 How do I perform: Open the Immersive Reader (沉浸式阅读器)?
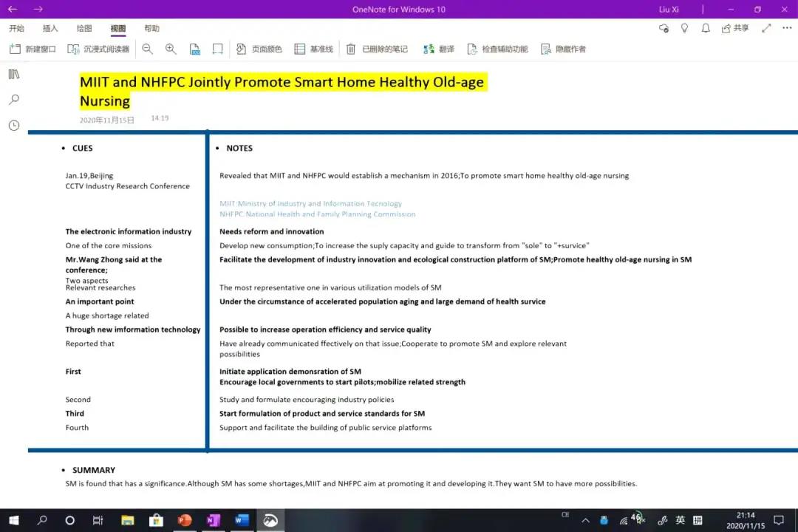click(98, 49)
